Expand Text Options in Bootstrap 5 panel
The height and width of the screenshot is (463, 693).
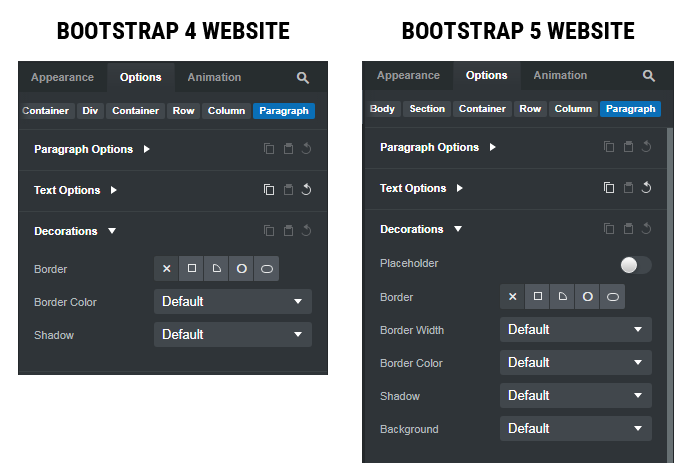(x=460, y=188)
